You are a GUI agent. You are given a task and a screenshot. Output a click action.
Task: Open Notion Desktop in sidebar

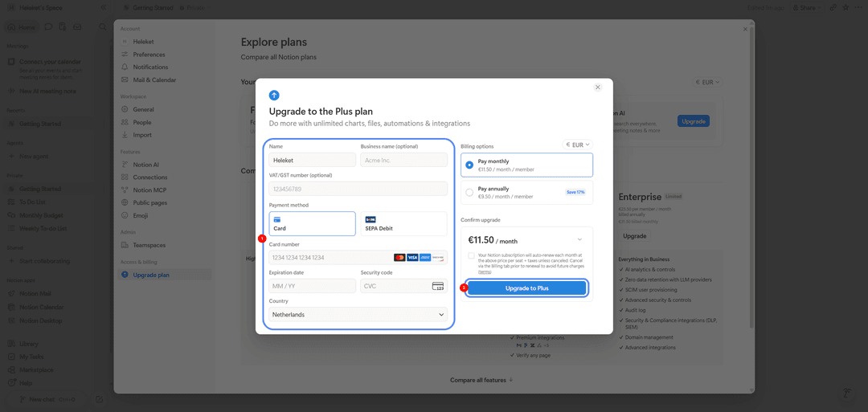coord(40,320)
